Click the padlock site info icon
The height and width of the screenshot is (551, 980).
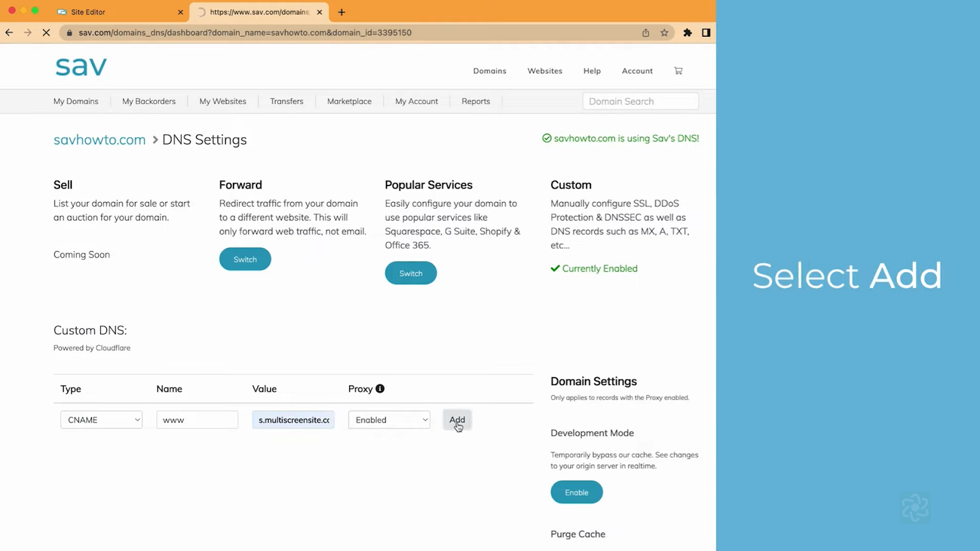coord(69,32)
